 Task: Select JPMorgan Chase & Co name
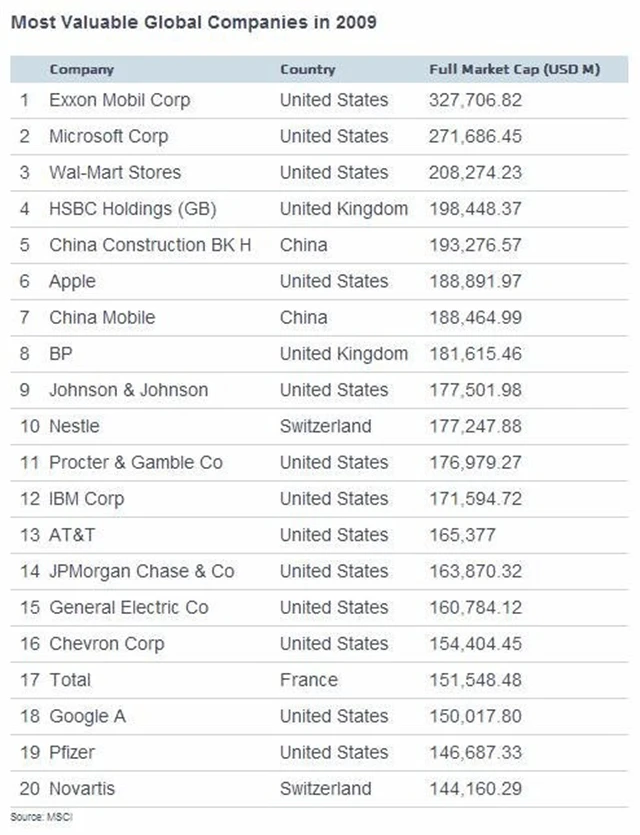141,571
